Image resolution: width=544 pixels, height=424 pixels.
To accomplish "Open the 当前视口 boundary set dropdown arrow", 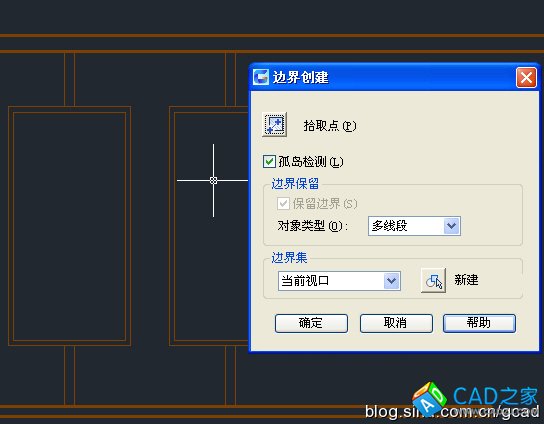I will 392,281.
